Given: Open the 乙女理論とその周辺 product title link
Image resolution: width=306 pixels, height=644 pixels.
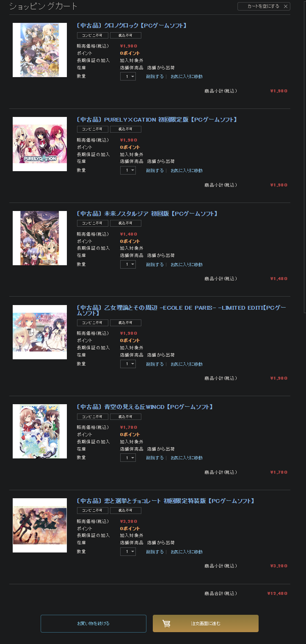Looking at the screenshot, I should click(x=181, y=310).
